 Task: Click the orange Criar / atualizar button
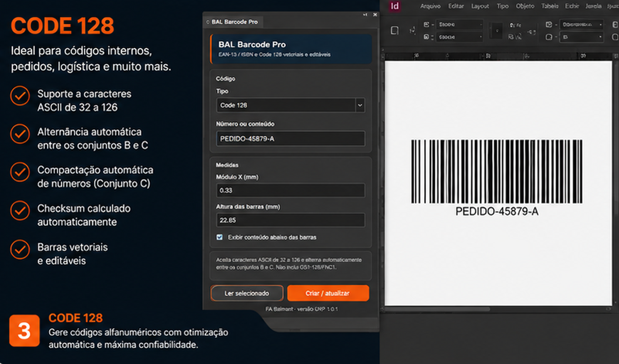pyautogui.click(x=328, y=293)
